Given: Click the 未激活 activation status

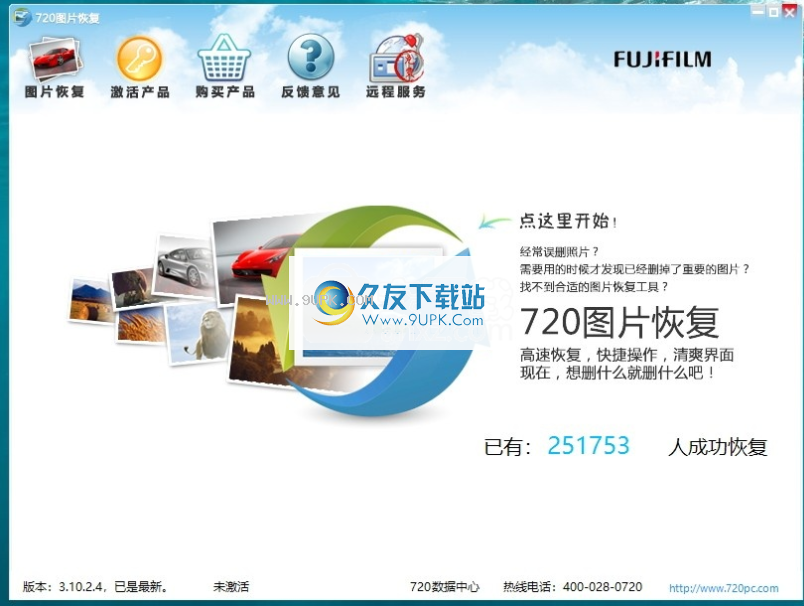Looking at the screenshot, I should pos(231,587).
